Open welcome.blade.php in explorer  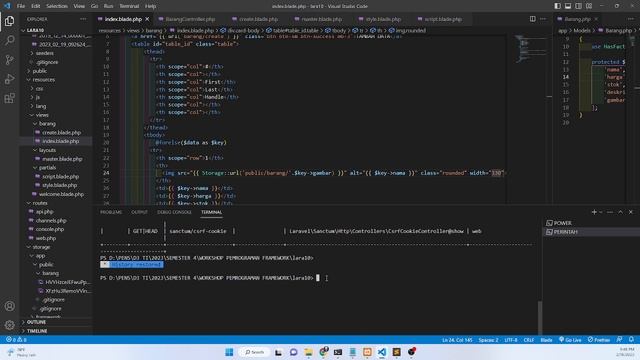pos(56,194)
